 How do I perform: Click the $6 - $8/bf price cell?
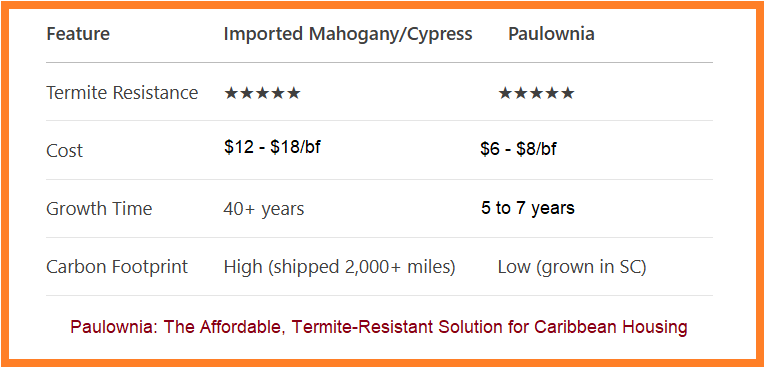coord(518,149)
